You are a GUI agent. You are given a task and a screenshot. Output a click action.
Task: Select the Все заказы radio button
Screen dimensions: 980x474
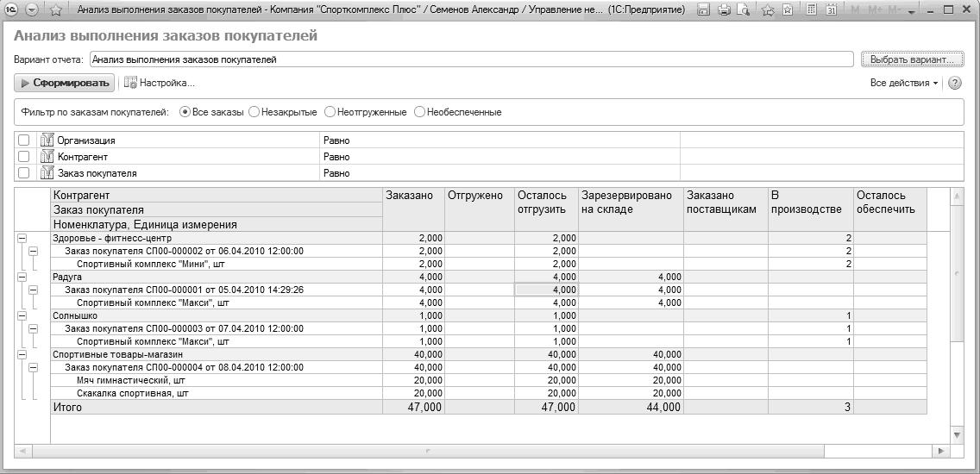(185, 112)
